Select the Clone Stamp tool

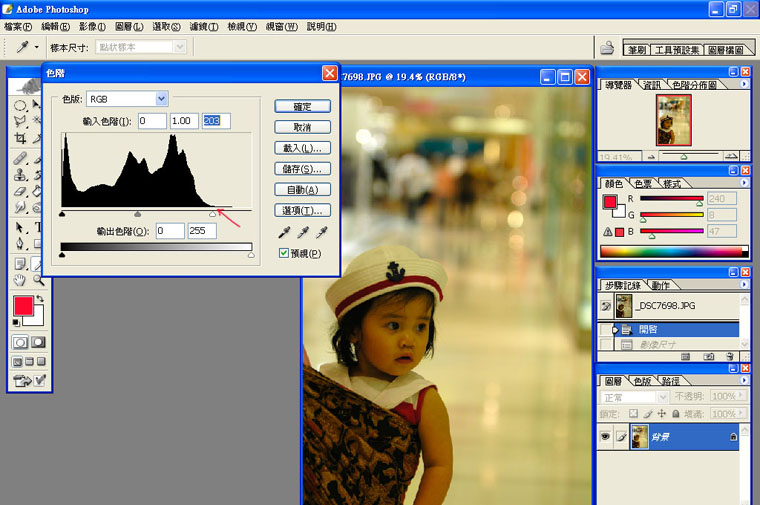[20, 174]
